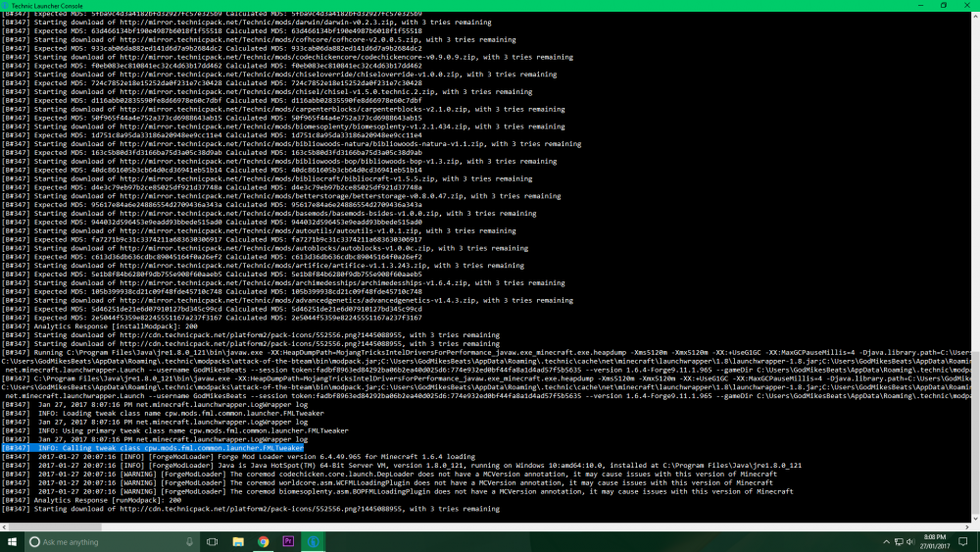Click the archimedesships-v1.6.4.zip download line
Screen dimensions: 980x552
coord(283,283)
